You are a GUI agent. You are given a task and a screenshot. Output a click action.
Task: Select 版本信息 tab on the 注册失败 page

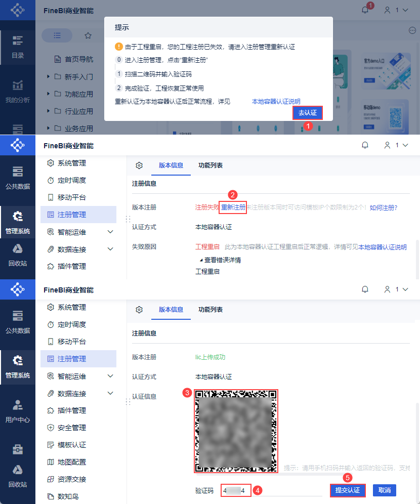[171, 165]
